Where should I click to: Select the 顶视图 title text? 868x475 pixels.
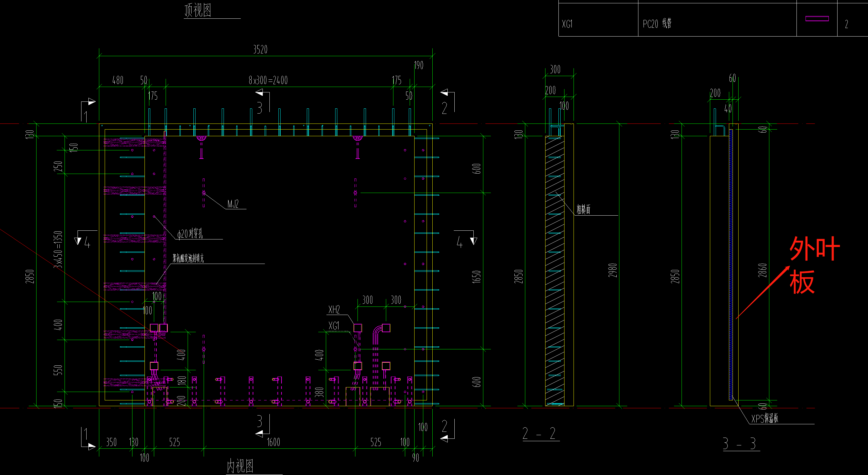click(x=198, y=10)
